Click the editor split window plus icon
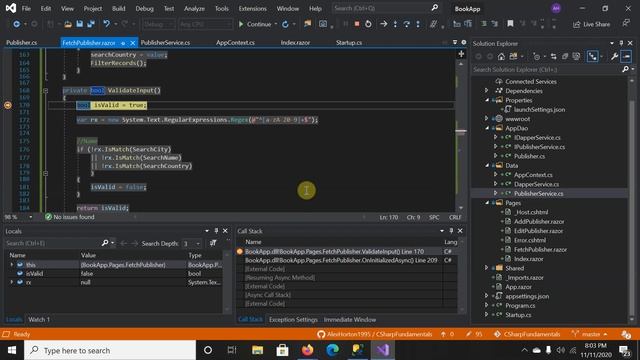 (x=461, y=54)
